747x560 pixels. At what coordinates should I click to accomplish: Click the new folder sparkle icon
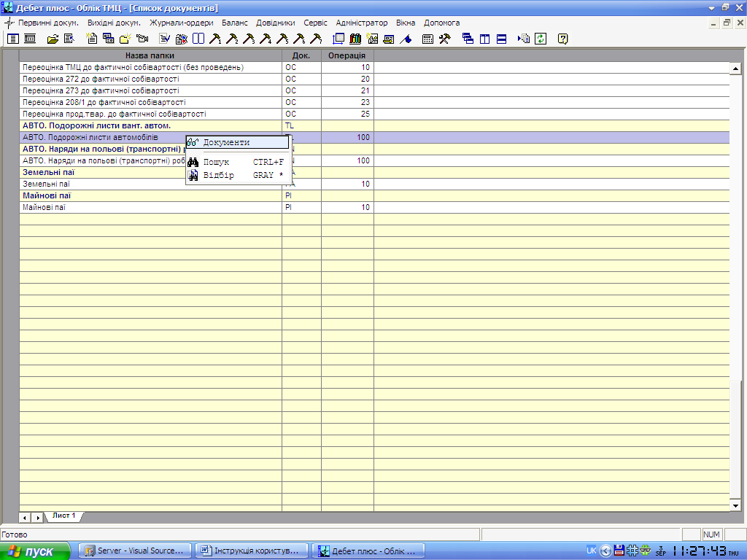tap(125, 39)
